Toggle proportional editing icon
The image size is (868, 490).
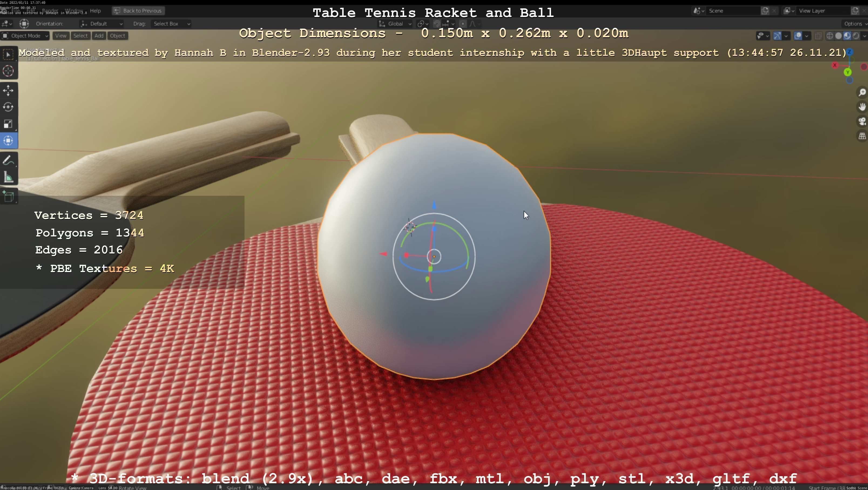[463, 24]
